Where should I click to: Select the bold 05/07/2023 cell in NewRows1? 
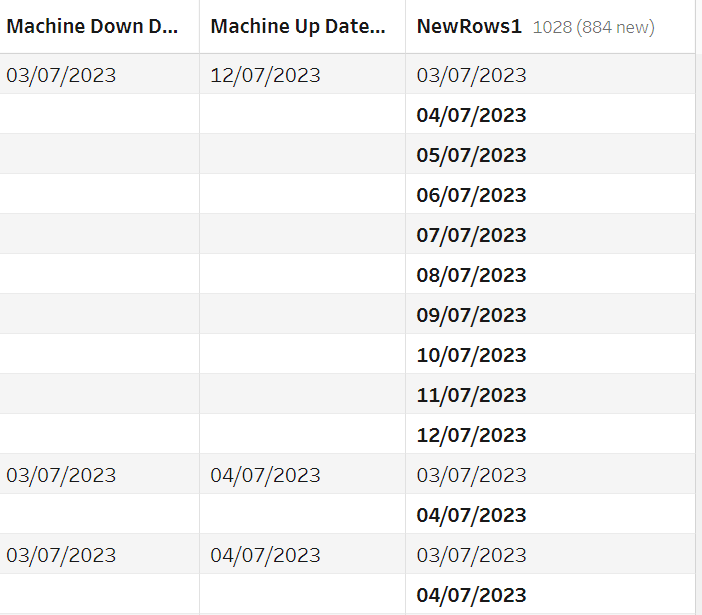(471, 155)
